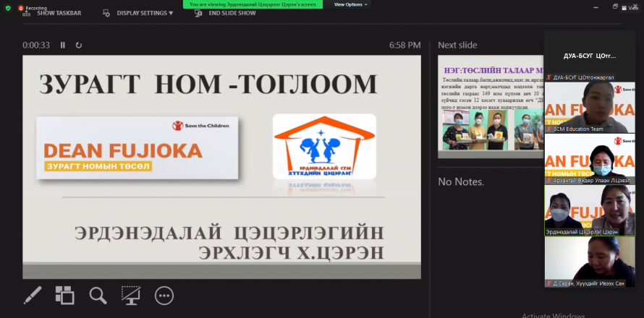Click muted mic icon beside SCM Education Team

pos(549,129)
